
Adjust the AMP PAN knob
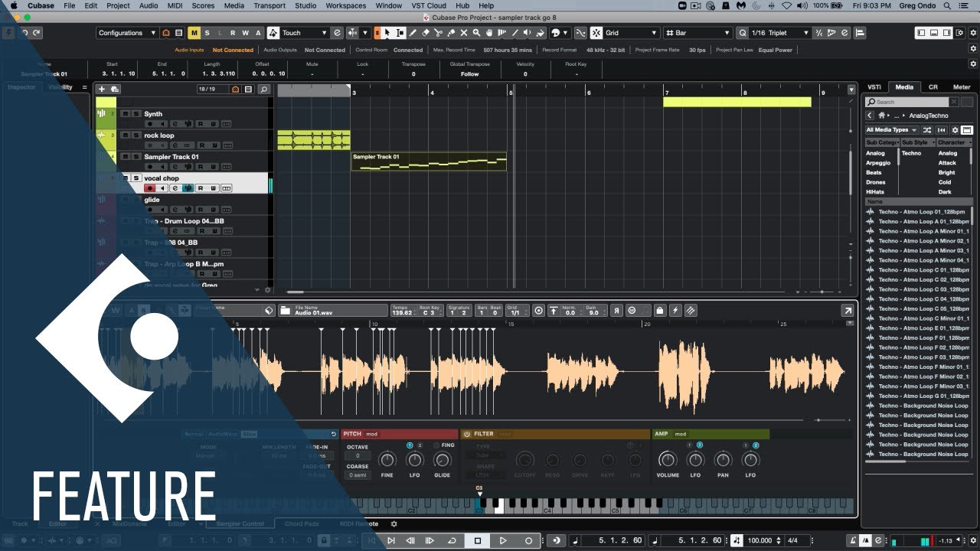[x=723, y=460]
